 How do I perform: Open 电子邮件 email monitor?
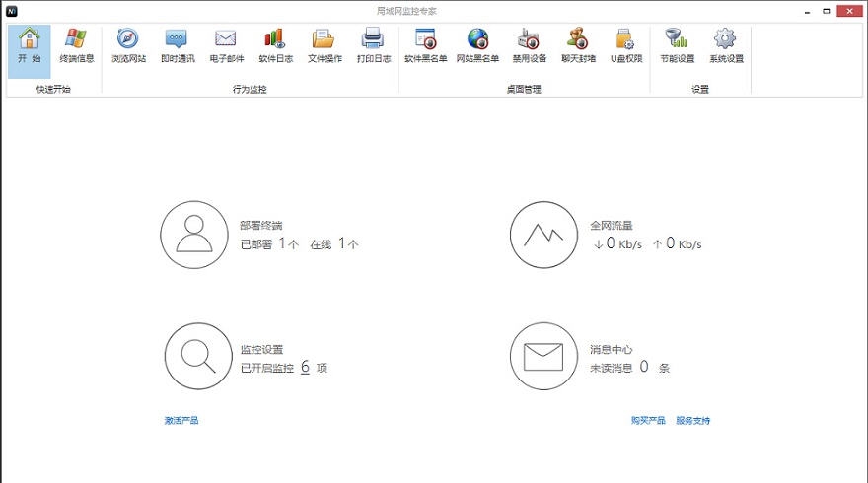(227, 46)
